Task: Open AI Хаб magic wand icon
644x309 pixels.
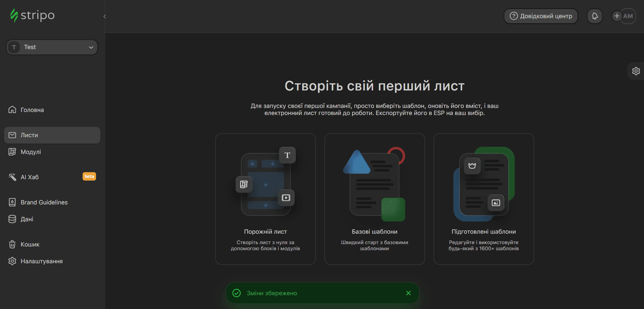Action: coord(12,177)
